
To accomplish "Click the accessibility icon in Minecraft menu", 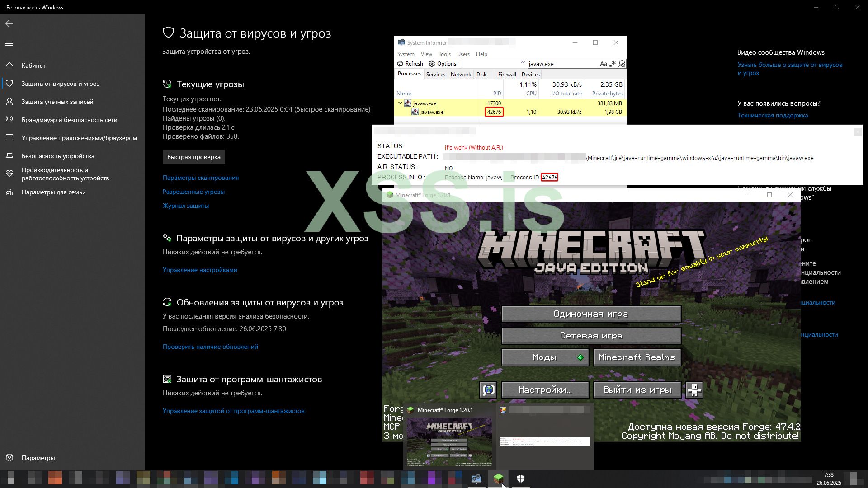I will pos(694,389).
